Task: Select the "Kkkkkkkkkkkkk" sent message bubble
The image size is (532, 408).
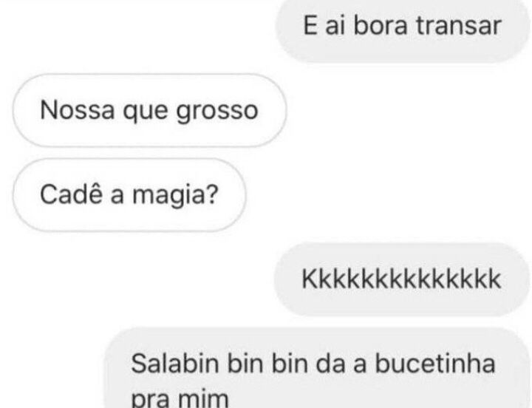Action: pyautogui.click(x=402, y=279)
